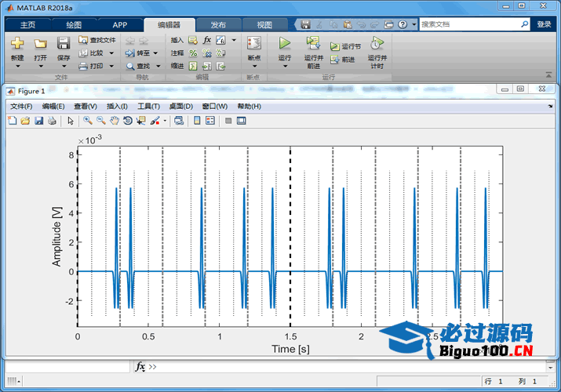
Task: Click the 新建 (New) plus icon
Action: coord(17,43)
